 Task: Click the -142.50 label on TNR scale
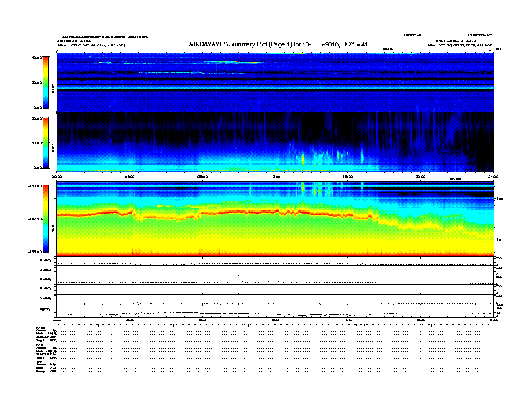(x=36, y=219)
